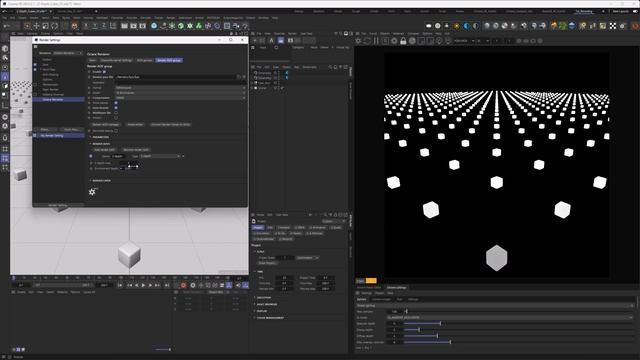This screenshot has height=360, width=640.
Task: Toggle the Save beauty checkbox
Action: tap(116, 108)
